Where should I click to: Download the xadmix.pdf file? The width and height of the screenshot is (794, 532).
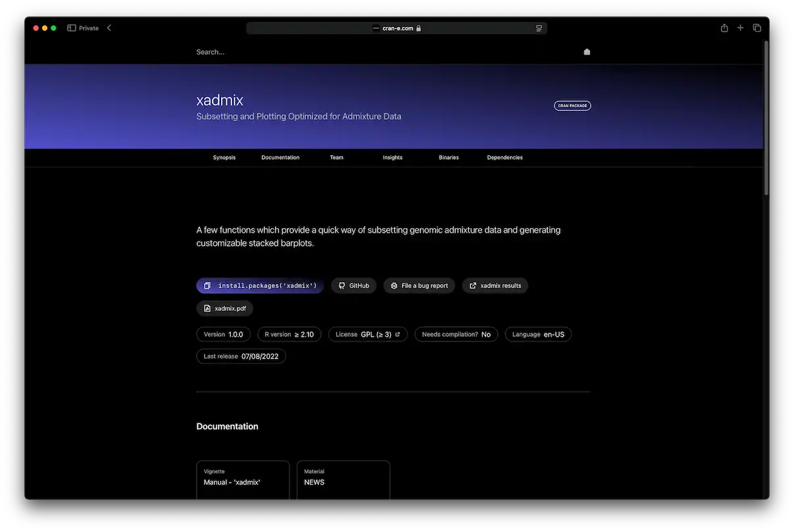pyautogui.click(x=224, y=308)
